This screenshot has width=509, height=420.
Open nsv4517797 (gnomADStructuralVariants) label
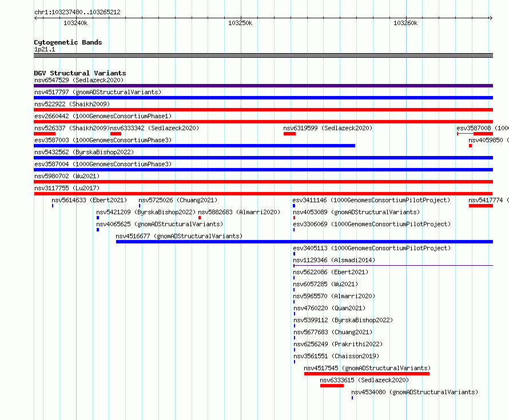[98, 92]
